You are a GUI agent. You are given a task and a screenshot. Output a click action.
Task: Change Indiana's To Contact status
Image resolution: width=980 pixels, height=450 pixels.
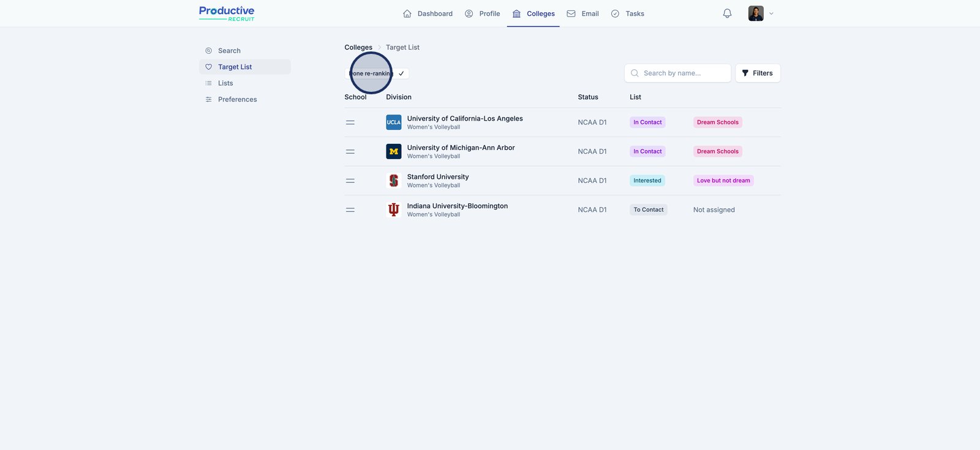(648, 210)
